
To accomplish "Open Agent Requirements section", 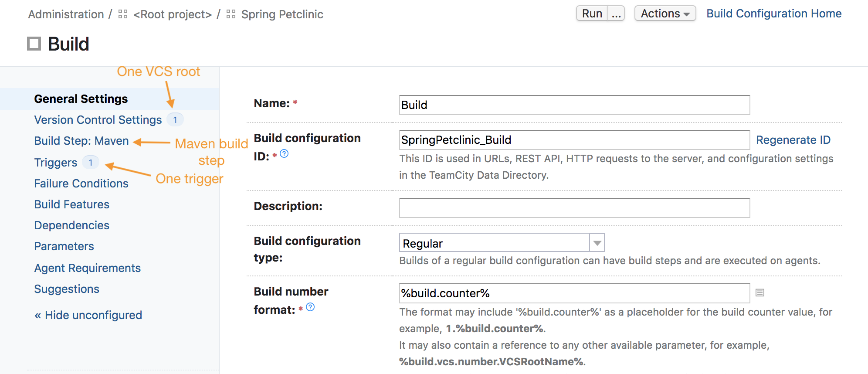I will click(x=88, y=268).
